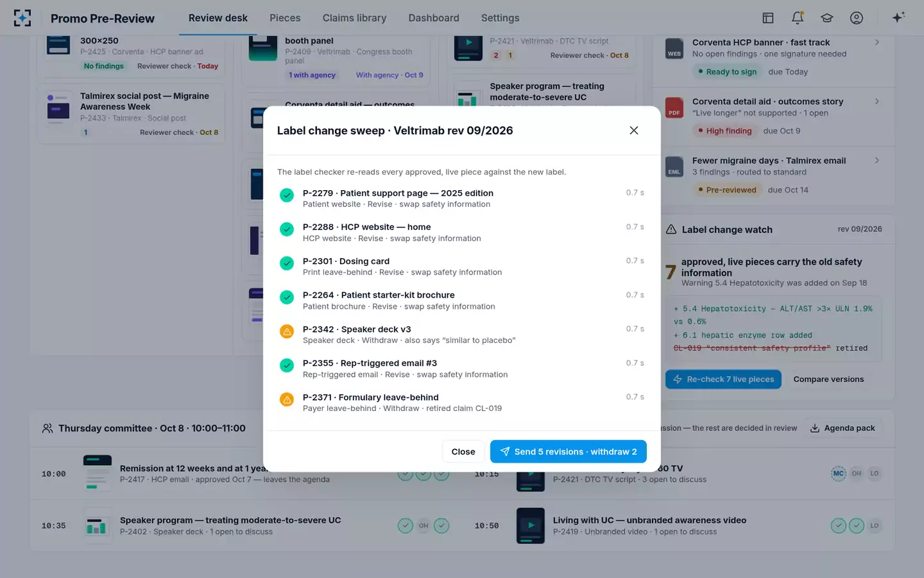Click the Close button in the dialog
Image resolution: width=924 pixels, height=578 pixels.
[x=463, y=451]
